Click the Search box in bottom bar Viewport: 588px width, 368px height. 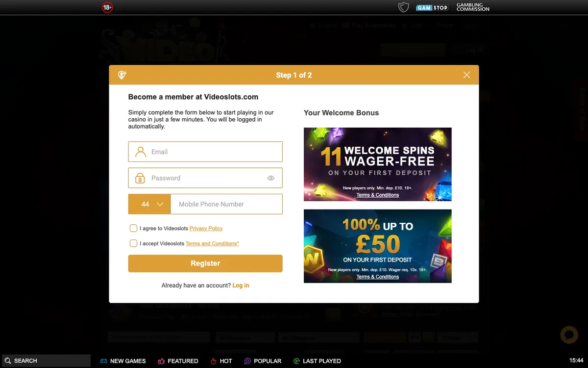[46, 361]
